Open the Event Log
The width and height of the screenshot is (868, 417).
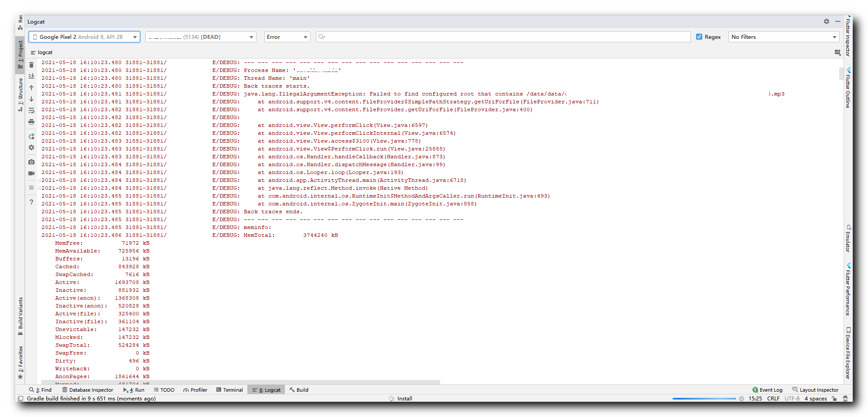coord(768,390)
